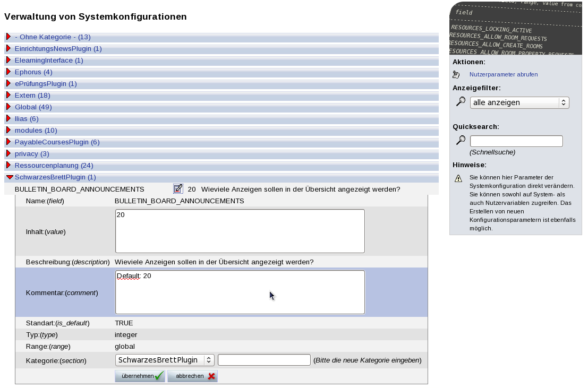Select the '- Ohne Kategorie - (13)' entry

coord(53,37)
